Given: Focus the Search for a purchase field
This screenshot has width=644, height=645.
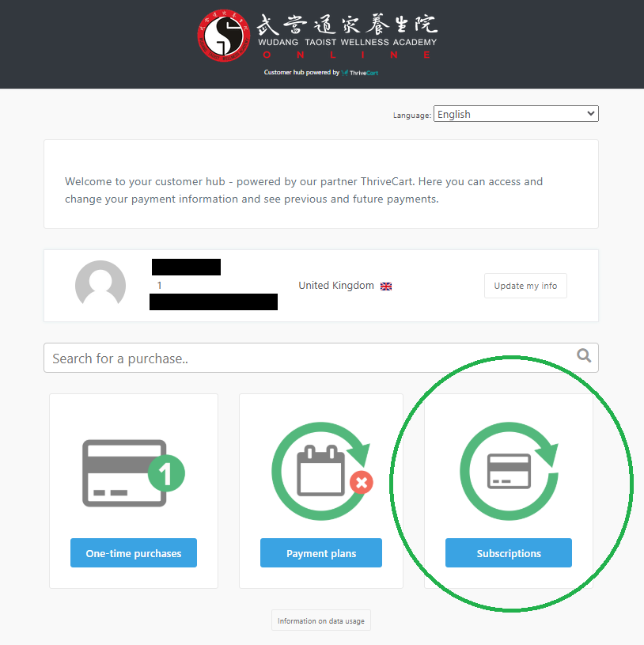Looking at the screenshot, I should pos(320,358).
